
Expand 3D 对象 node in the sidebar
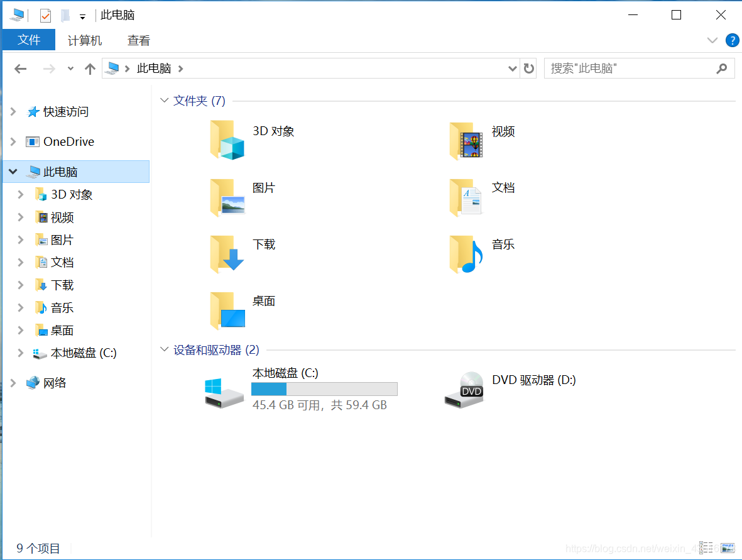tap(20, 195)
